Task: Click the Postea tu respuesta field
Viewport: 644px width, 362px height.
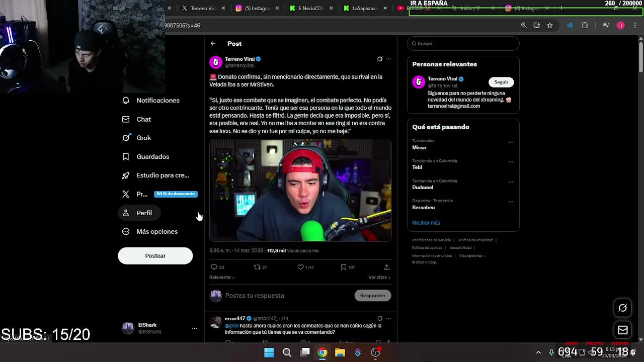Action: (288, 296)
